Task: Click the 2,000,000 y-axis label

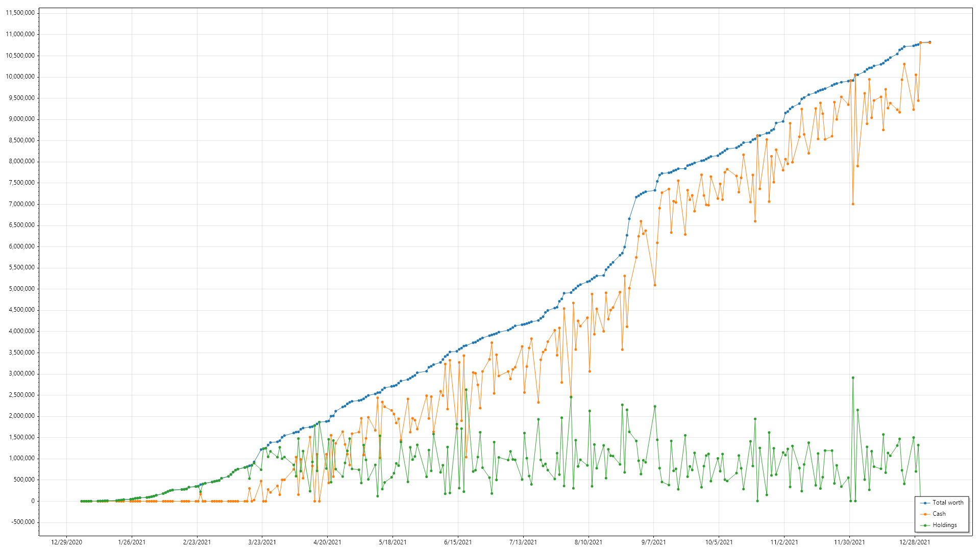Action: [x=22, y=416]
